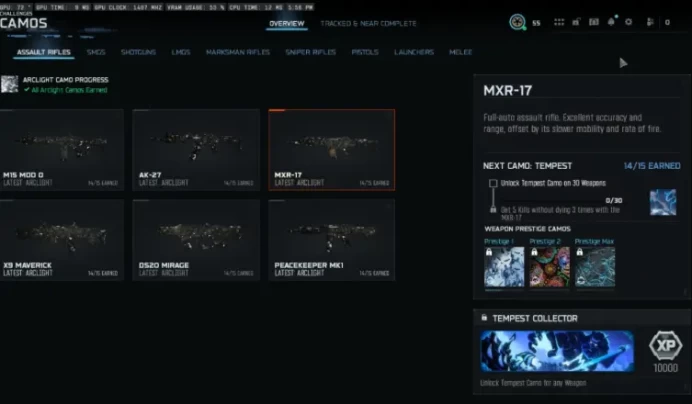Click the 14/15 earned text on AK-27 card
The height and width of the screenshot is (404, 692).
coord(238,183)
